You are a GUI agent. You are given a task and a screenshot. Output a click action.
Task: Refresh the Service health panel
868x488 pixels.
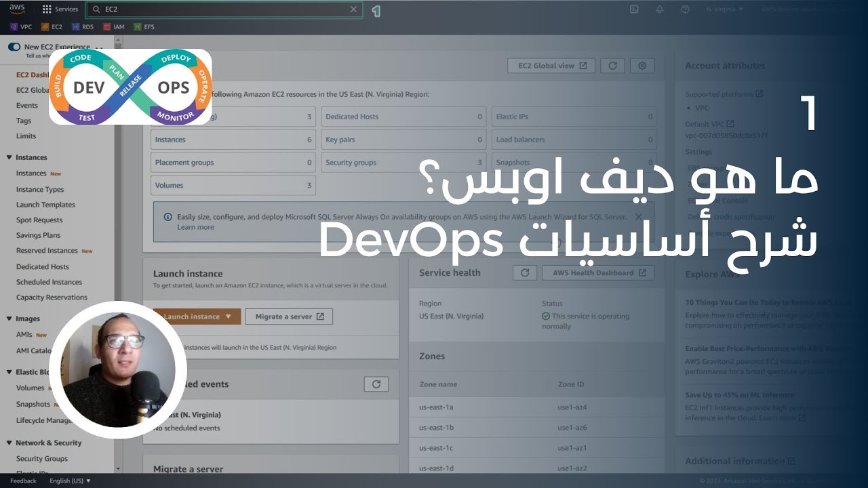(524, 272)
